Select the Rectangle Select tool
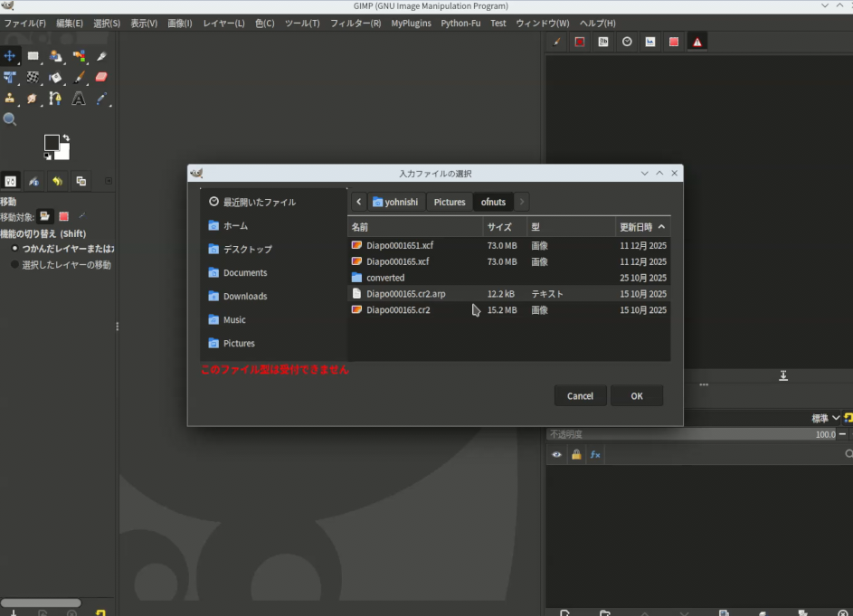 (33, 56)
